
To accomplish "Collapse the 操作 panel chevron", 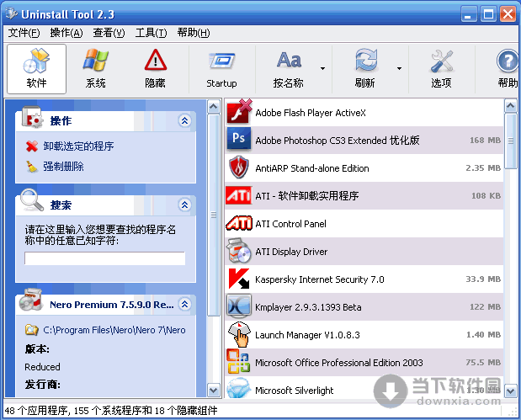I will 184,120.
